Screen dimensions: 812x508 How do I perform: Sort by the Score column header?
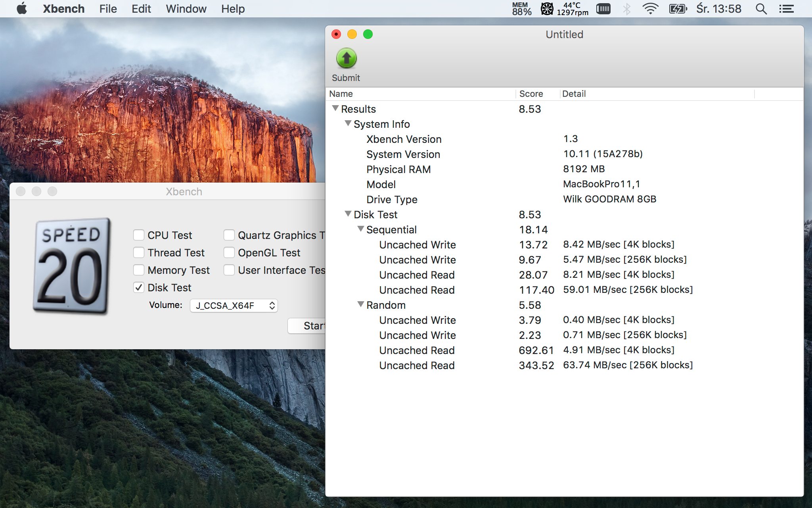(538, 94)
